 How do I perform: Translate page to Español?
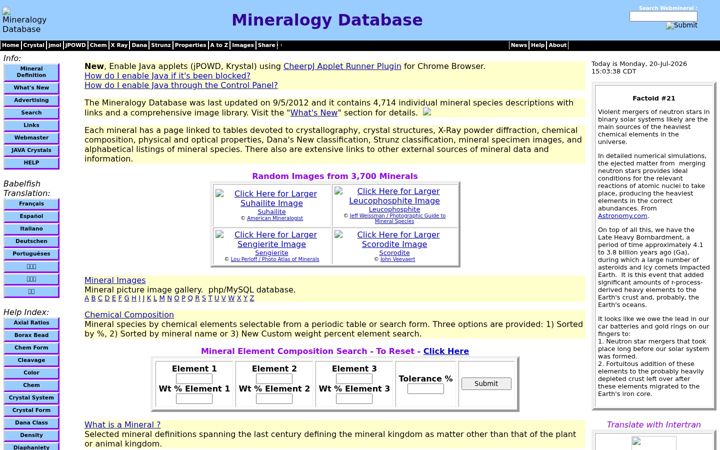coord(31,216)
